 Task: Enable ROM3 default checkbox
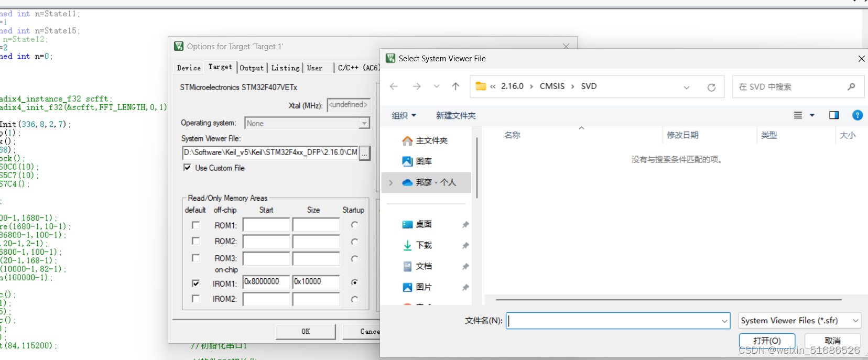pos(196,258)
